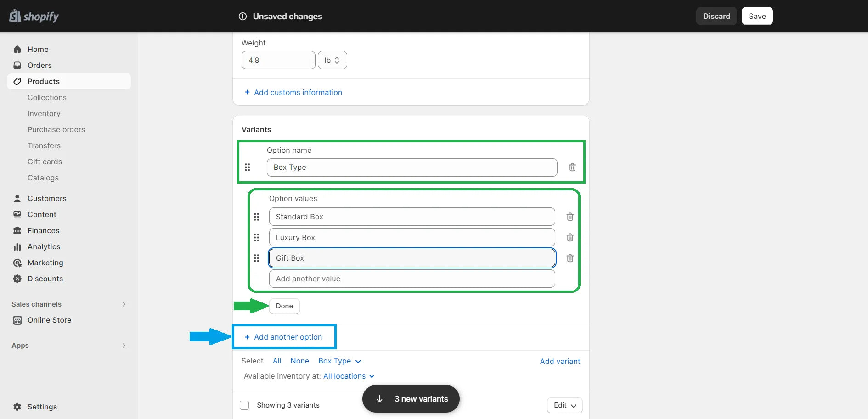Remove the Standard Box value via trash icon

pyautogui.click(x=570, y=217)
